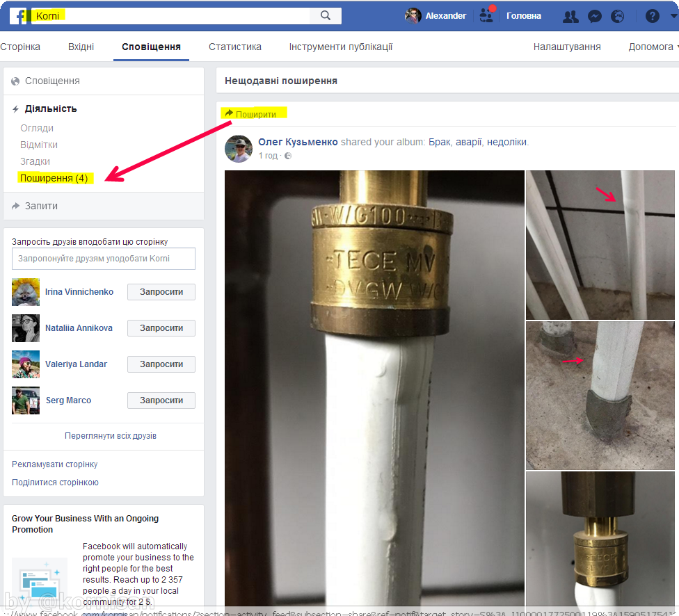Viewport: 679px width, 616px height.
Task: Switch to the Статистика tab
Action: point(235,47)
